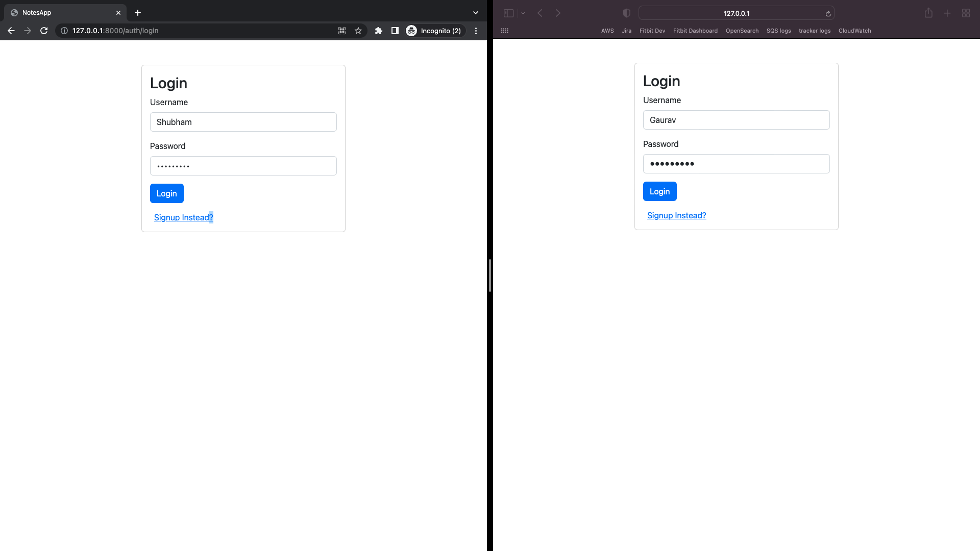980x551 pixels.
Task: Select NotesApp tab
Action: (56, 13)
